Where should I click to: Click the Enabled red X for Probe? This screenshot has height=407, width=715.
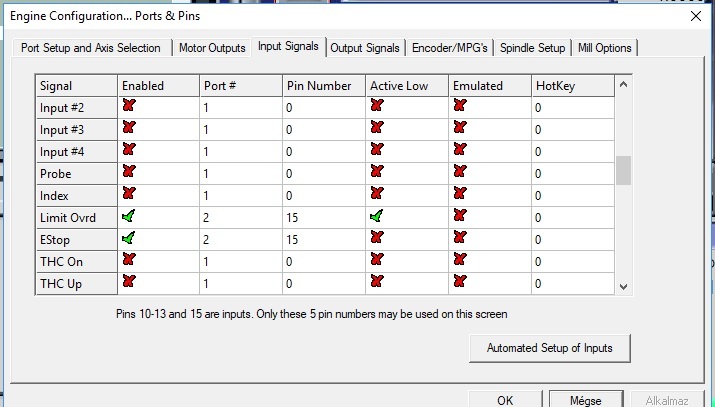pyautogui.click(x=128, y=173)
